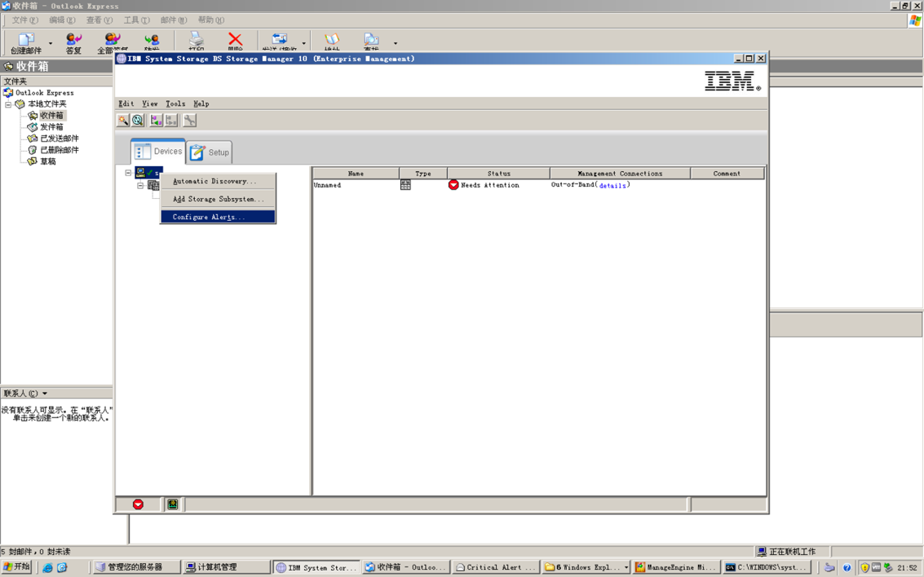
Task: Switch to the Setup tab
Action: (210, 152)
